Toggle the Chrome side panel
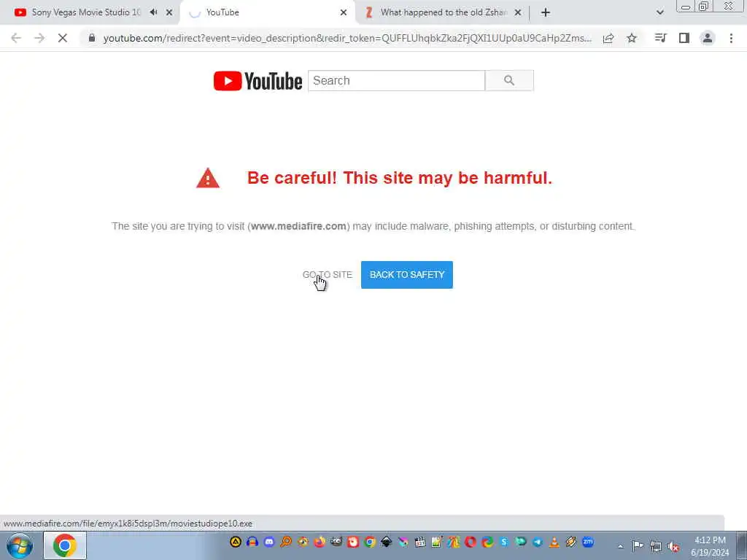The width and height of the screenshot is (747, 560). coord(684,38)
